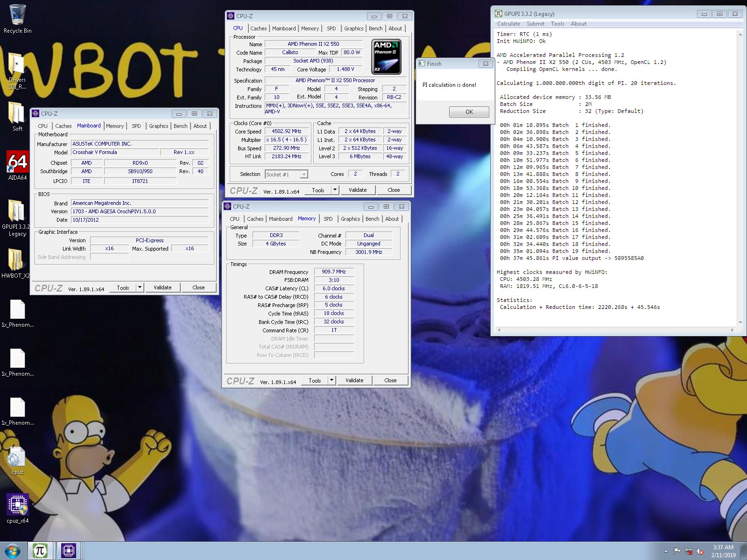Viewport: 747px width, 560px height.
Task: Switch to Graphics tab in Mainboard window
Action: [x=158, y=126]
